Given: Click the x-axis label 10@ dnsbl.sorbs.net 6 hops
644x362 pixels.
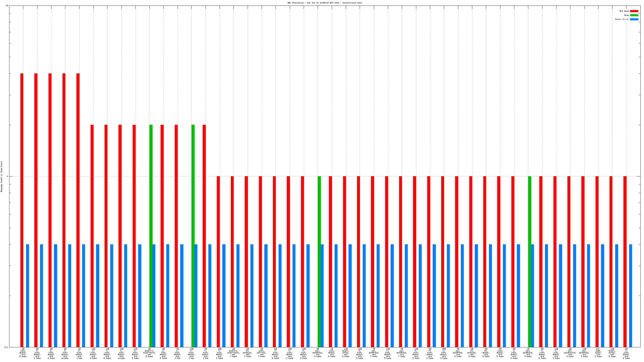Looking at the screenshot, I should click(346, 353).
